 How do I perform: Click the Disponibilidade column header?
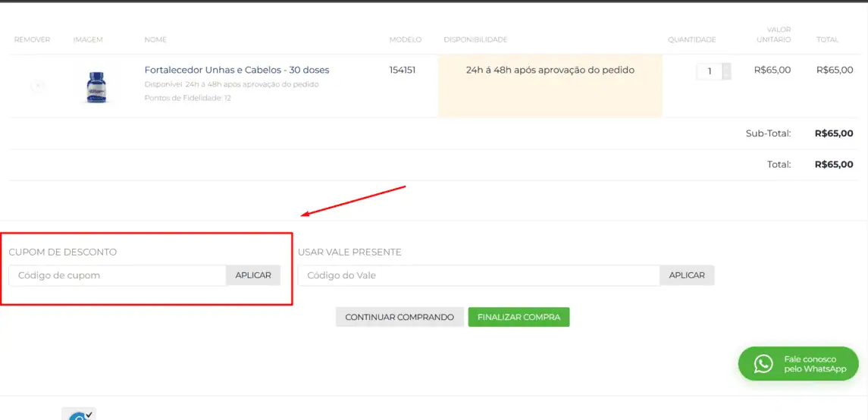pos(475,39)
